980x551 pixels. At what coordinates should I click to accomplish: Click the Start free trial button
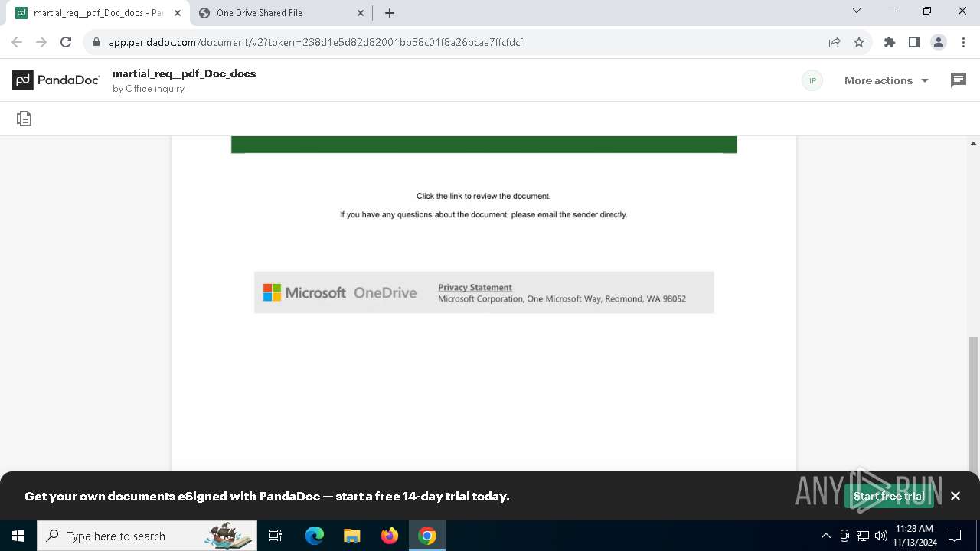click(889, 496)
